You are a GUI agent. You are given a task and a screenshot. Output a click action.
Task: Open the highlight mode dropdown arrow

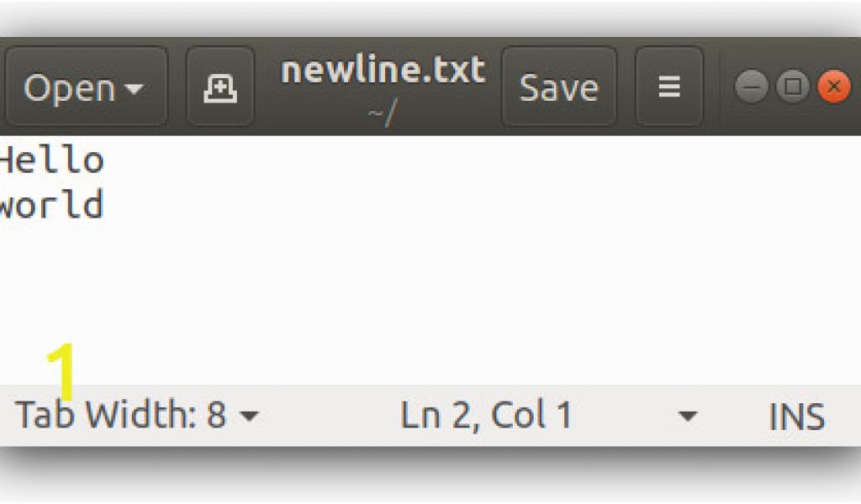coord(687,416)
